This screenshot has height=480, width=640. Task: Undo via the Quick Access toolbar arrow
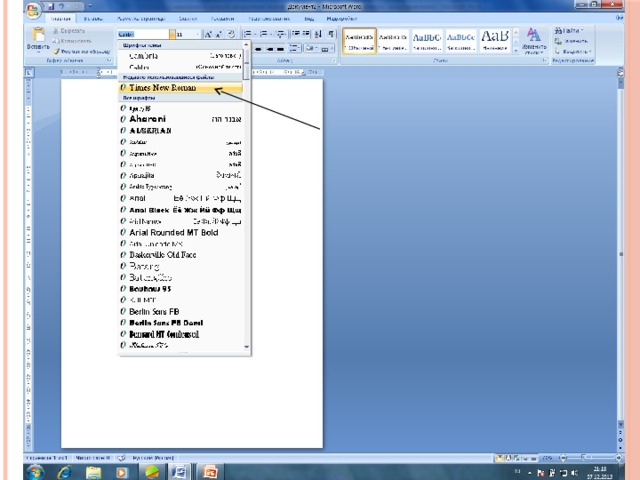62,7
